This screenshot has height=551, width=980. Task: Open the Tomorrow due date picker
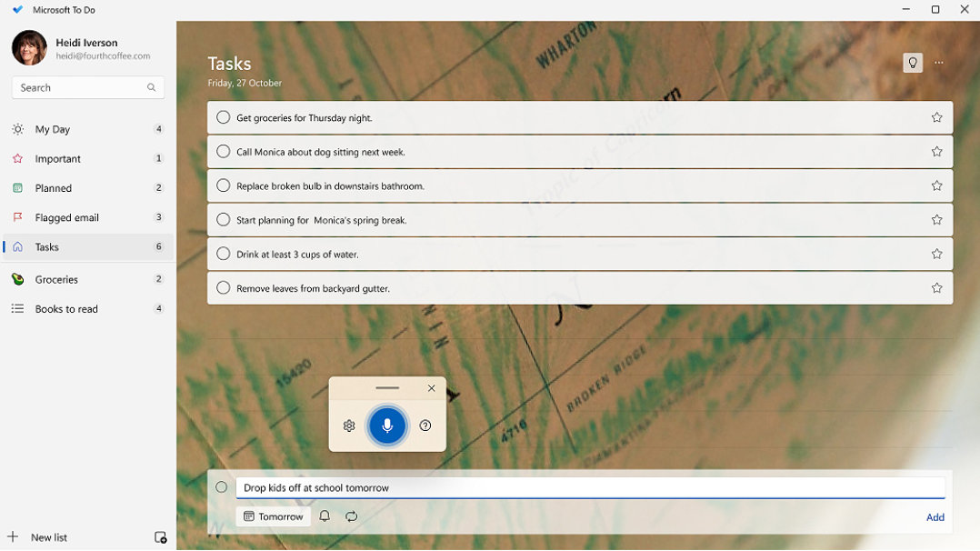pyautogui.click(x=274, y=516)
